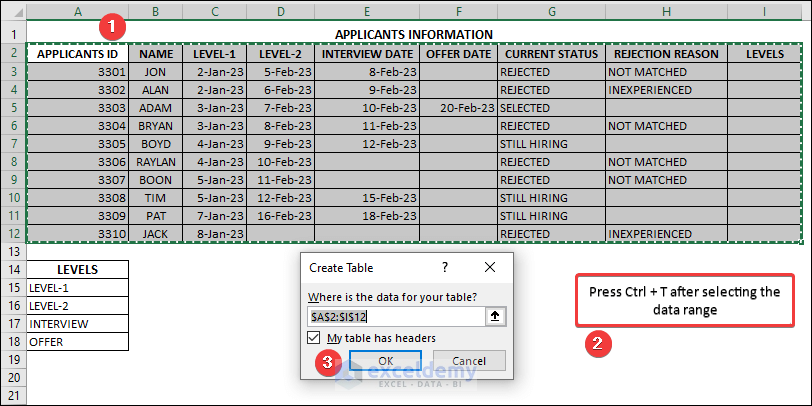Click the Create Table help question mark
812x406 pixels.
pos(444,267)
